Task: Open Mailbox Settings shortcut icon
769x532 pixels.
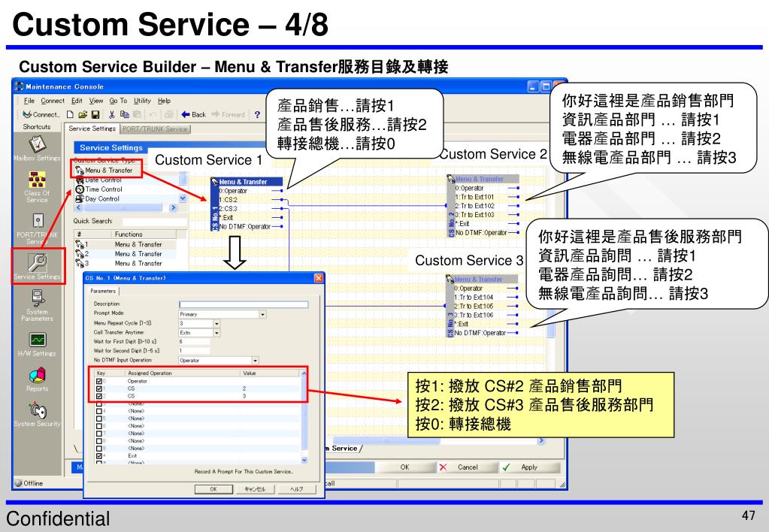Action: coord(38,144)
